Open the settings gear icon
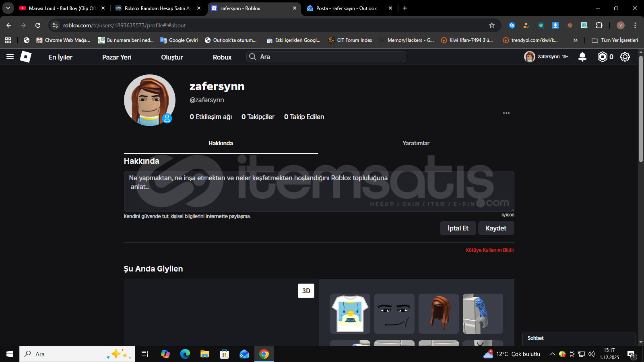The image size is (644, 362). [625, 57]
